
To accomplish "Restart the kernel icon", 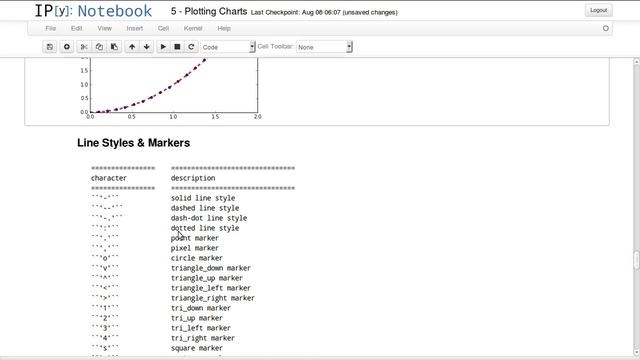I will [x=191, y=47].
